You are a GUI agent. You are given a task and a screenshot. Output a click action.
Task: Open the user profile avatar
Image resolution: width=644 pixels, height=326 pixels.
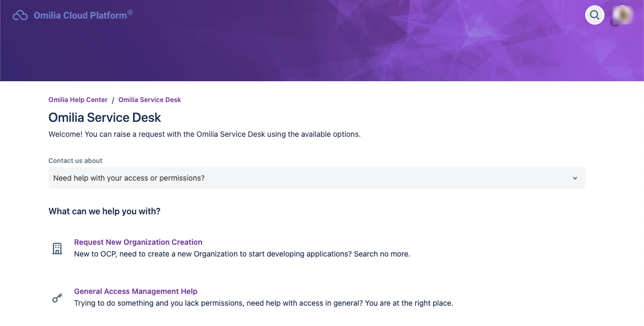(622, 15)
